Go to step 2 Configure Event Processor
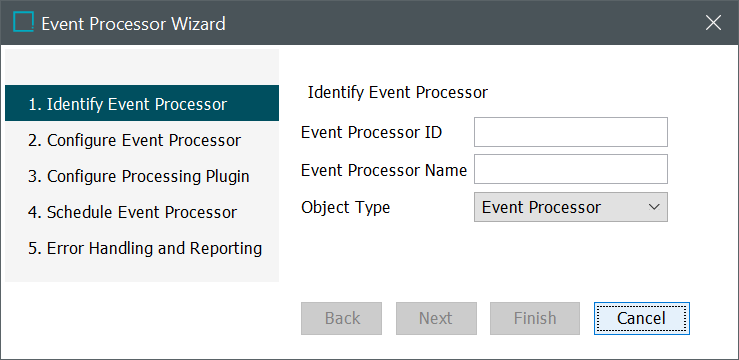Image resolution: width=739 pixels, height=360 pixels. point(142,140)
